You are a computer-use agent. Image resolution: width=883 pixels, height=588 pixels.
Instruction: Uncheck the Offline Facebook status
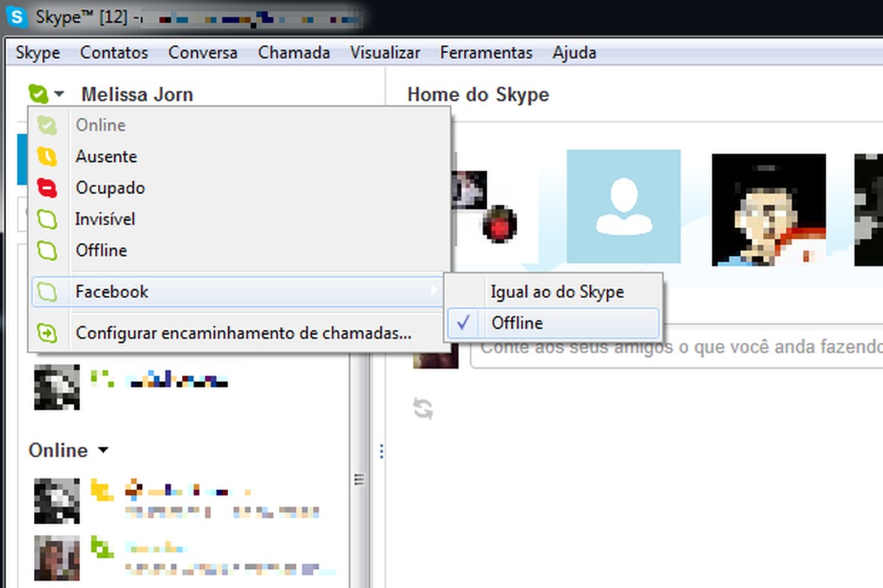[464, 322]
